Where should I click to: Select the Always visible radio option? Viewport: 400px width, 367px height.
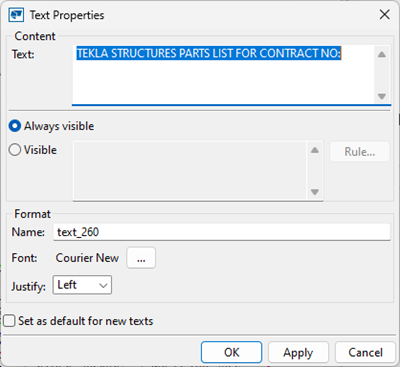coord(15,126)
